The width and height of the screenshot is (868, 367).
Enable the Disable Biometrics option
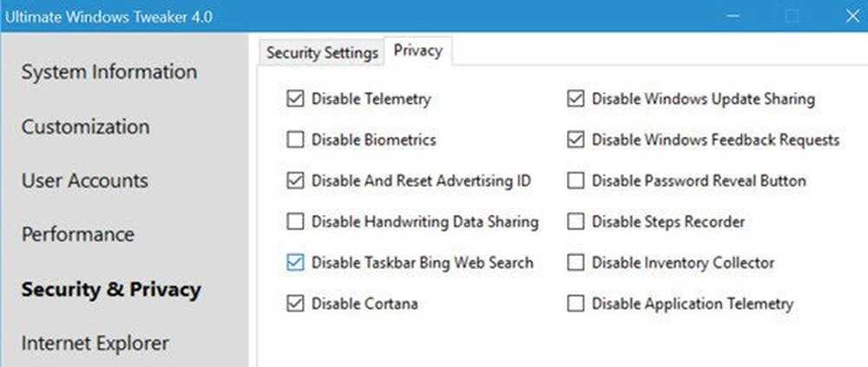pos(295,140)
